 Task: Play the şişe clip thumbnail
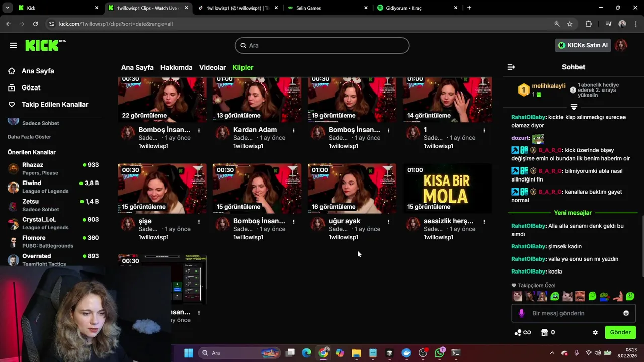click(x=162, y=188)
